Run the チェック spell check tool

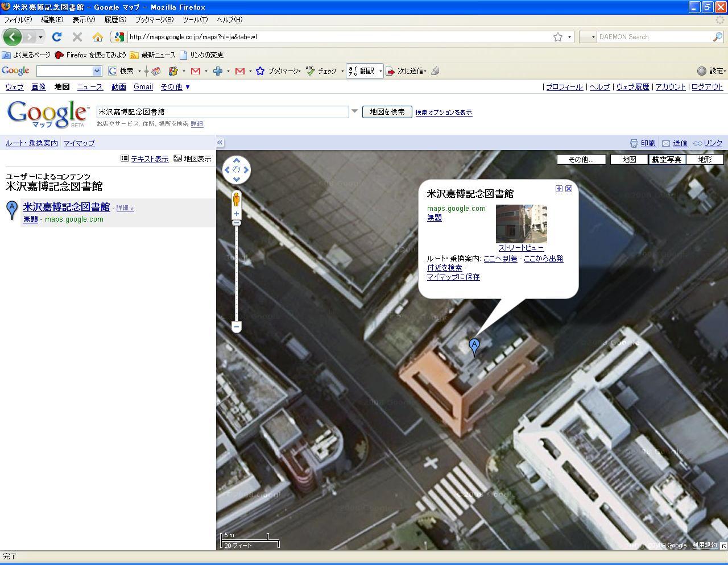click(x=321, y=71)
